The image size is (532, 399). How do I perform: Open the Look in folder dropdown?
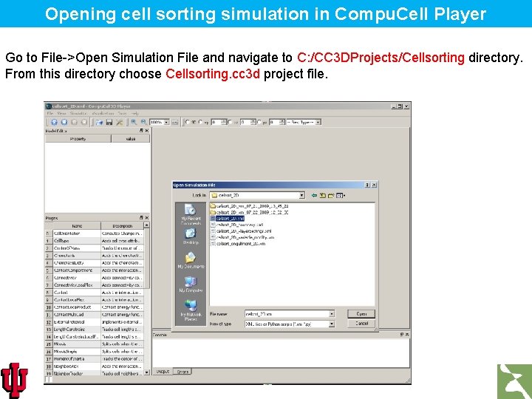click(301, 195)
